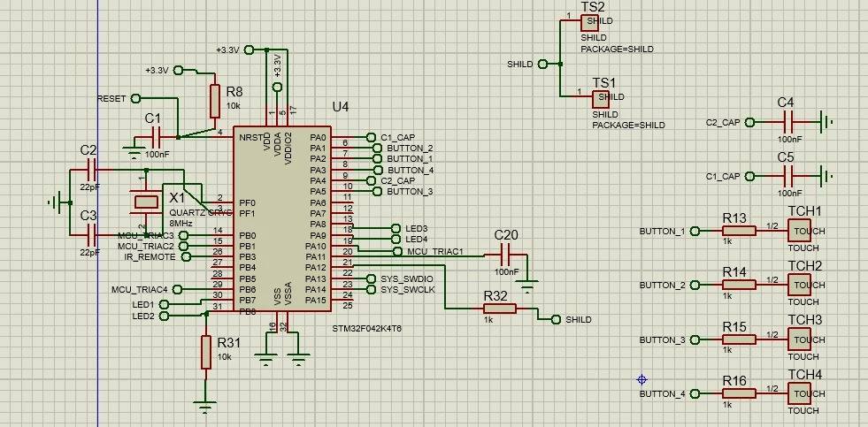The height and width of the screenshot is (427, 868).
Task: Click resistor R31 below PB8
Action: pos(206,352)
